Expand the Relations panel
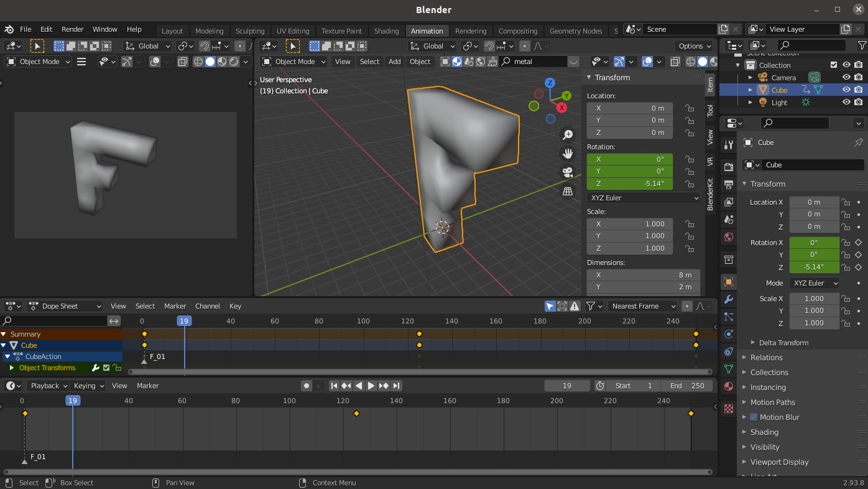Viewport: 868px width, 489px height. (766, 357)
